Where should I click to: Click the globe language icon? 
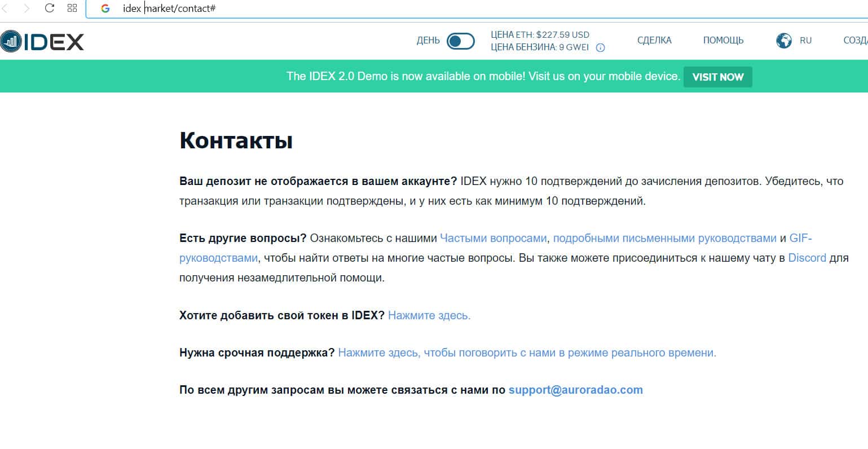coord(784,41)
